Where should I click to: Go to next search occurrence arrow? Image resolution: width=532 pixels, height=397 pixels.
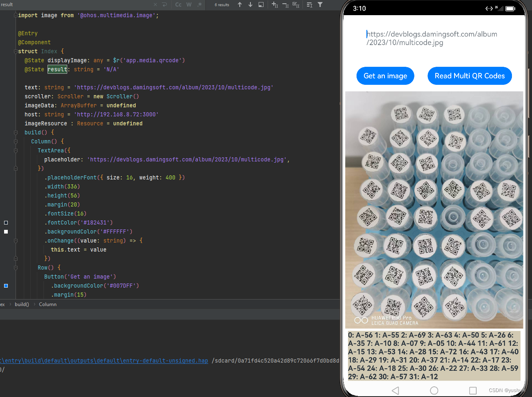point(250,5)
